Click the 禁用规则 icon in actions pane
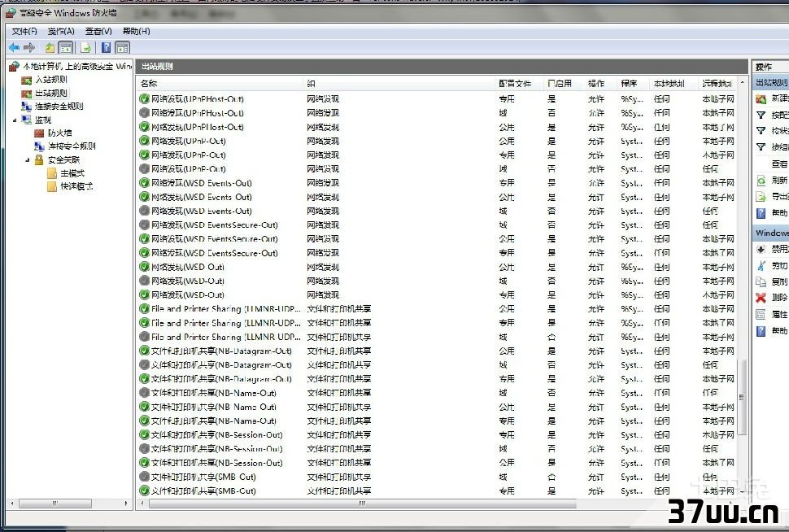The height and width of the screenshot is (532, 789). (761, 249)
